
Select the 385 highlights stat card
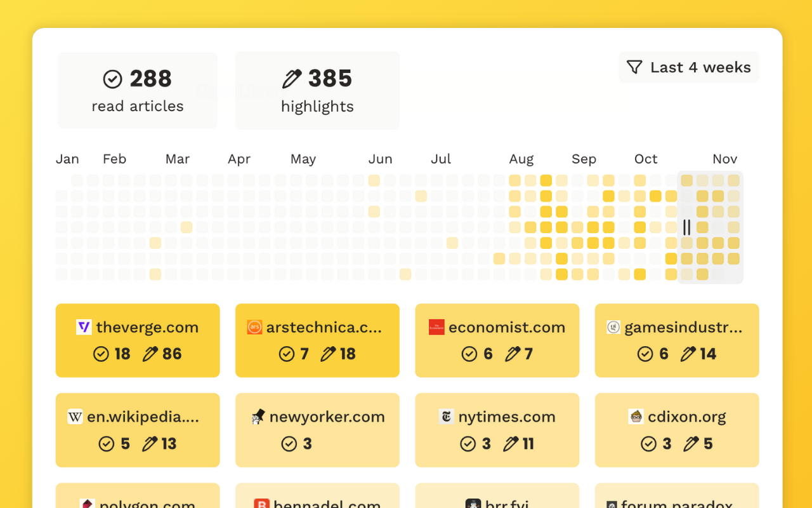click(x=317, y=91)
